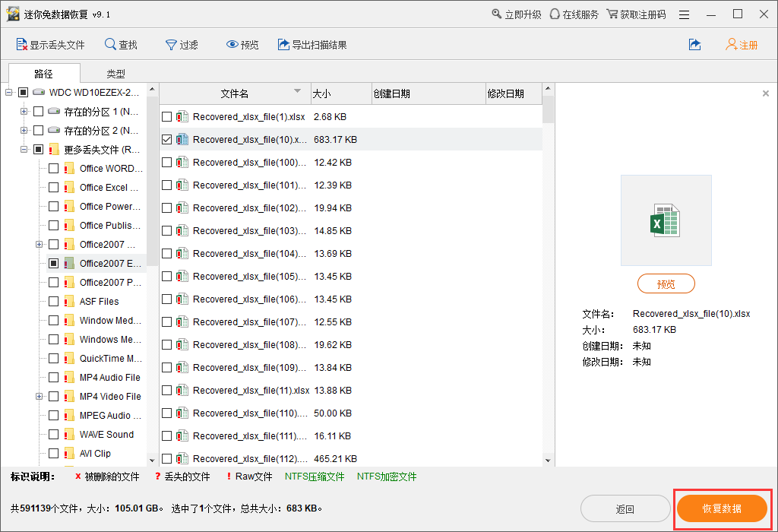This screenshot has height=532, width=778.
Task: Click the ASF Files folder icon
Action: pos(69,302)
